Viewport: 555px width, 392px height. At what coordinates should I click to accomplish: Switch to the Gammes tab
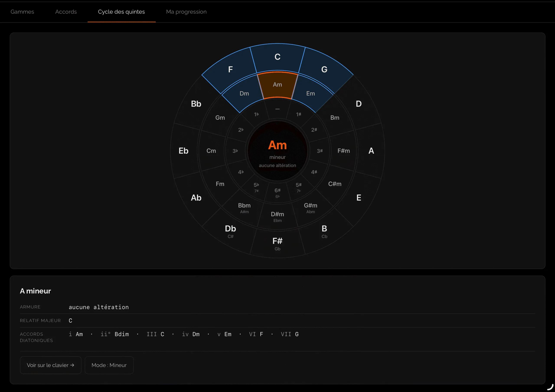click(x=22, y=12)
